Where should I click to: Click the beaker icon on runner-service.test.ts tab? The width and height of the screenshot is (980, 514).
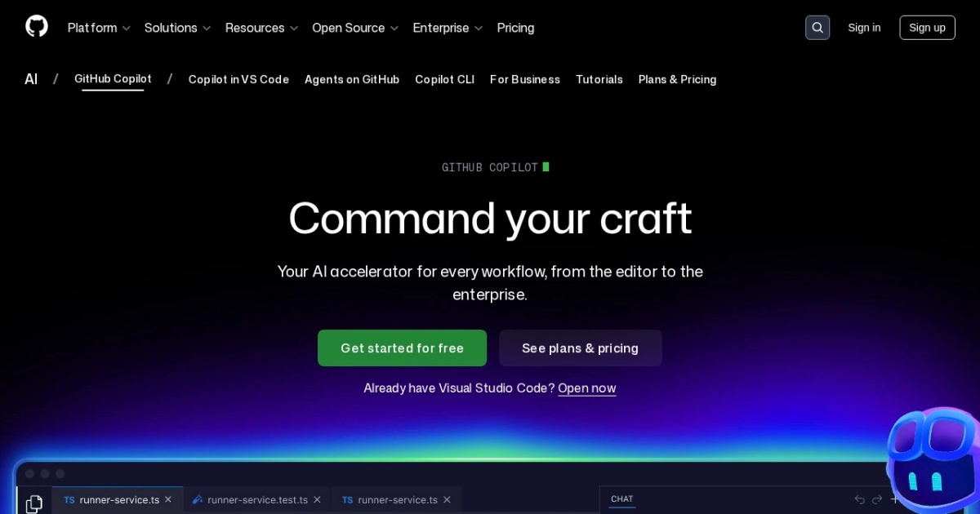click(198, 499)
